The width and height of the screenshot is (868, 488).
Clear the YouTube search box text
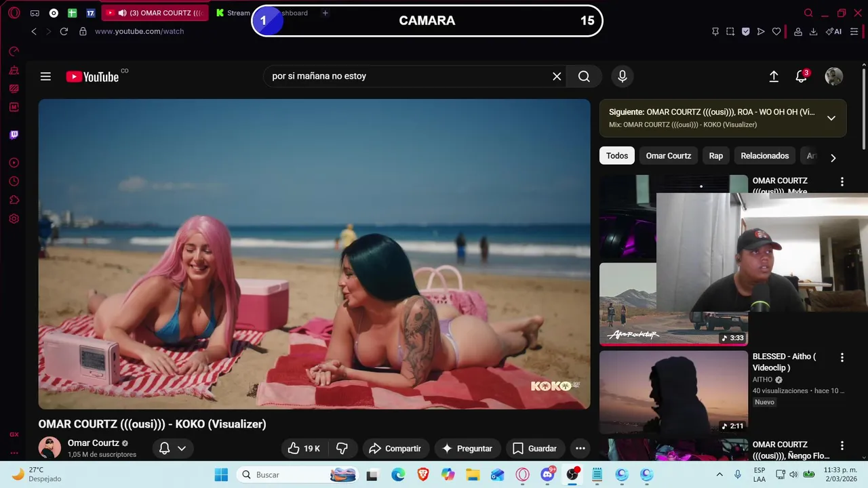click(x=557, y=77)
